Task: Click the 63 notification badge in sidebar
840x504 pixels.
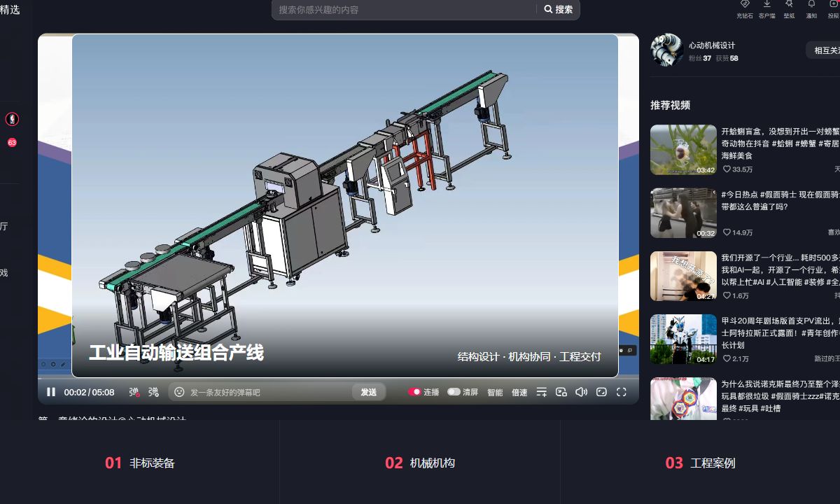Action: pyautogui.click(x=12, y=143)
